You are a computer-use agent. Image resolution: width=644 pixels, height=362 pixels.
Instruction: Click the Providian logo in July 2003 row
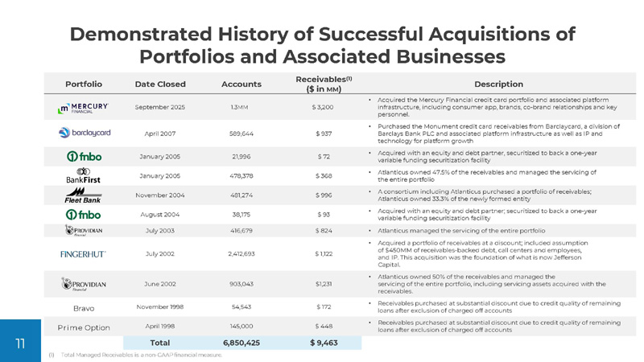pyautogui.click(x=84, y=232)
